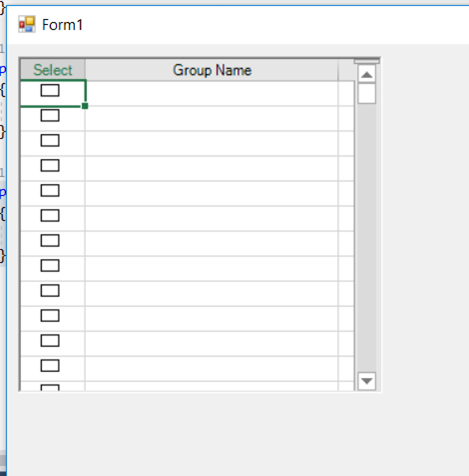The image size is (469, 476).
Task: Click the vertical scrollbar thumb
Action: [367, 94]
